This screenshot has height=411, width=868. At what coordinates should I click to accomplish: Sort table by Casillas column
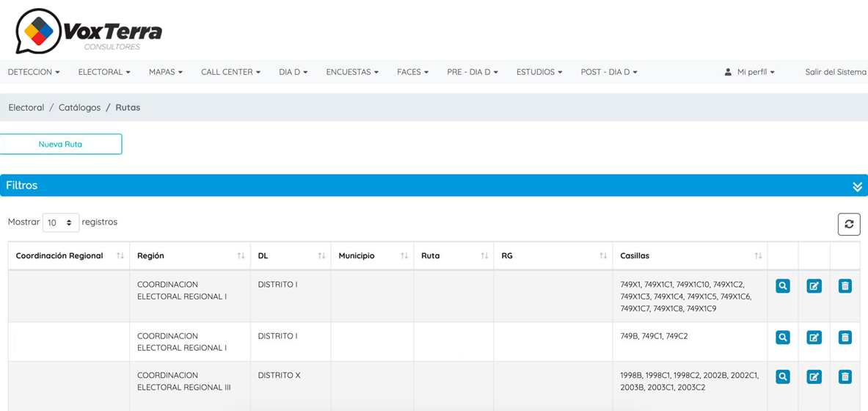[689, 255]
